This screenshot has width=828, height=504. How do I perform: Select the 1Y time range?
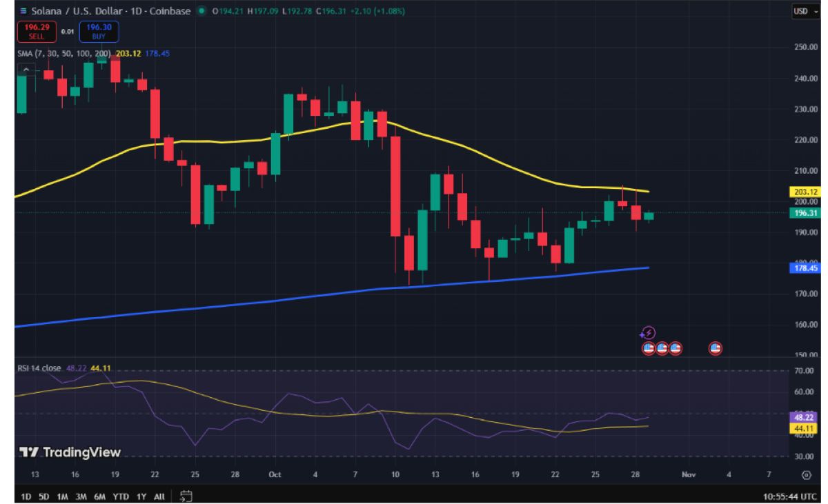[x=141, y=496]
